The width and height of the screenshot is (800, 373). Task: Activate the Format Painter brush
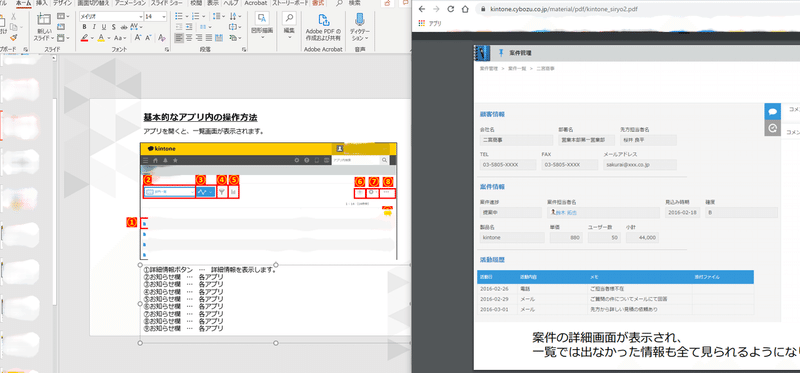[13, 37]
